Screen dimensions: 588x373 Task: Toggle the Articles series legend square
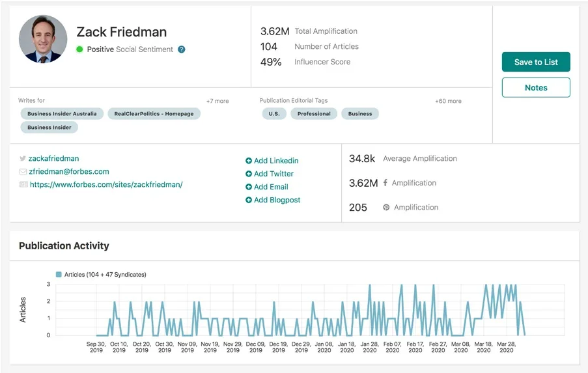59,275
